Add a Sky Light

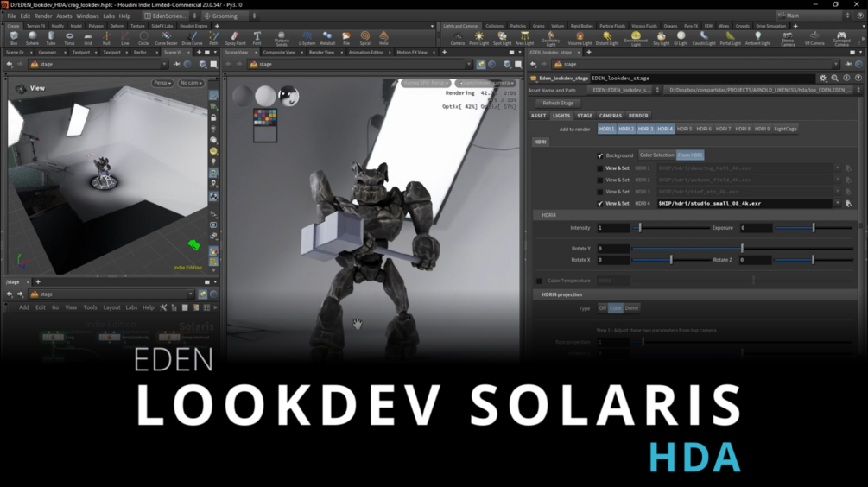point(661,38)
